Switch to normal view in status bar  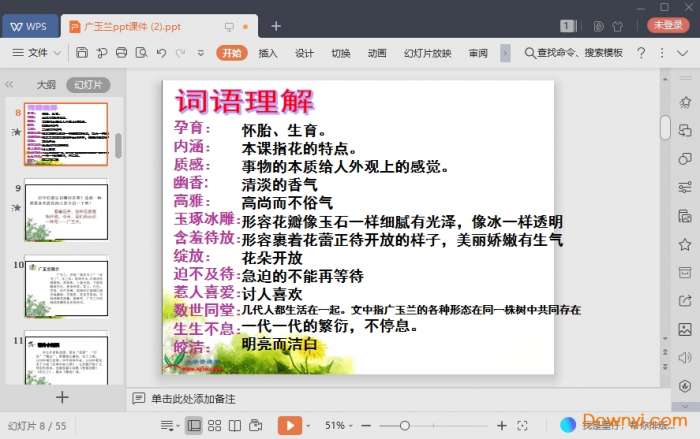[193, 426]
